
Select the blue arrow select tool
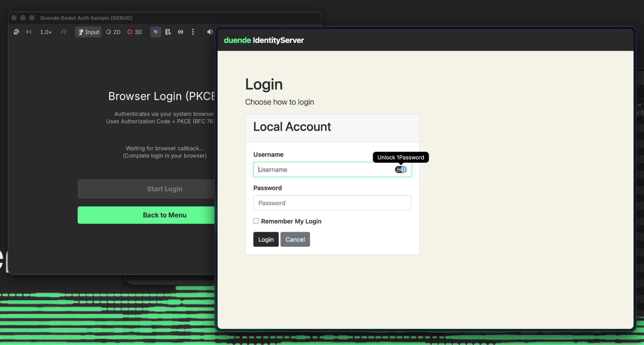tap(156, 32)
